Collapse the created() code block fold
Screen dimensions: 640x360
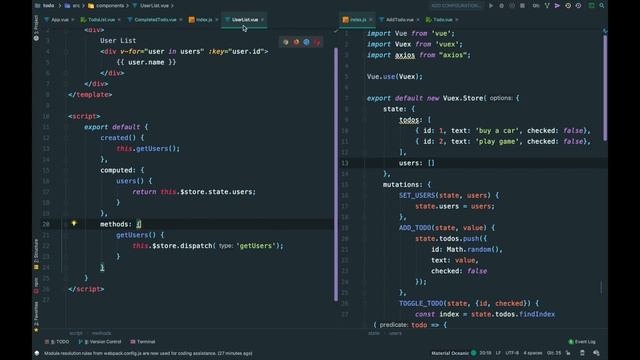tap(66, 138)
